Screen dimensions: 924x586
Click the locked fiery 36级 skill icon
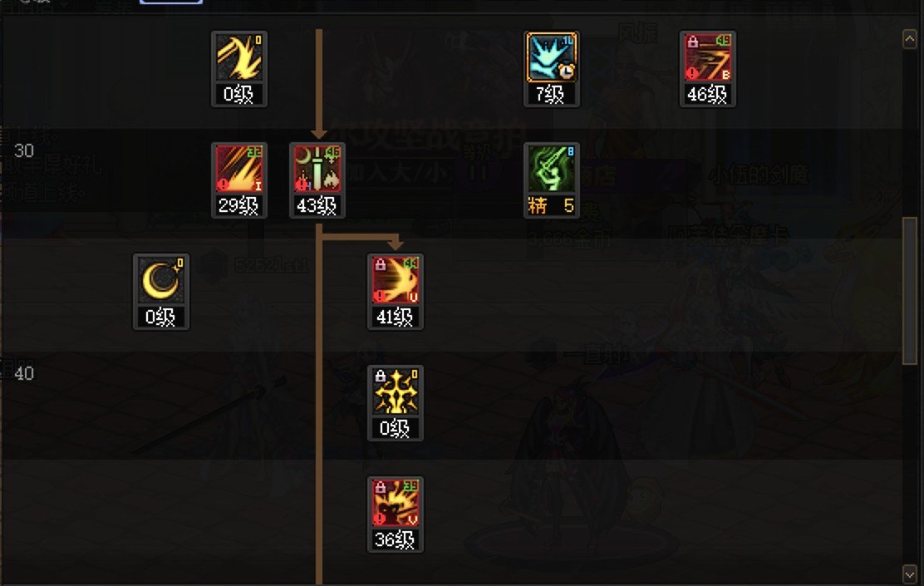coord(396,515)
